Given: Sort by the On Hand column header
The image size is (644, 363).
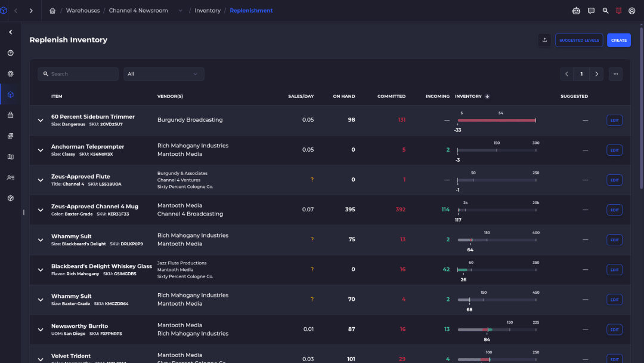Looking at the screenshot, I should coord(344,97).
